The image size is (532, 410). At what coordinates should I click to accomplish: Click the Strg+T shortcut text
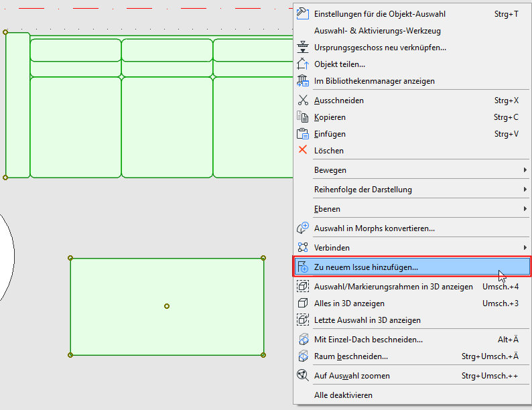click(507, 14)
